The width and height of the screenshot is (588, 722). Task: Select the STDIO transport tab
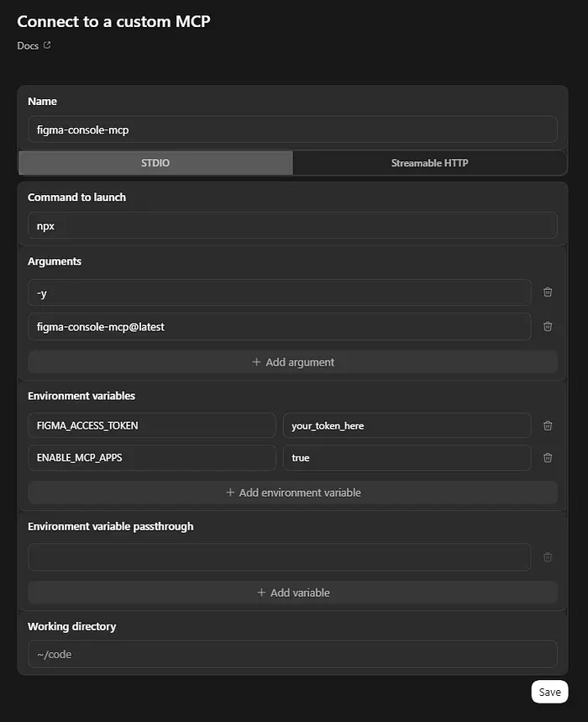point(155,163)
